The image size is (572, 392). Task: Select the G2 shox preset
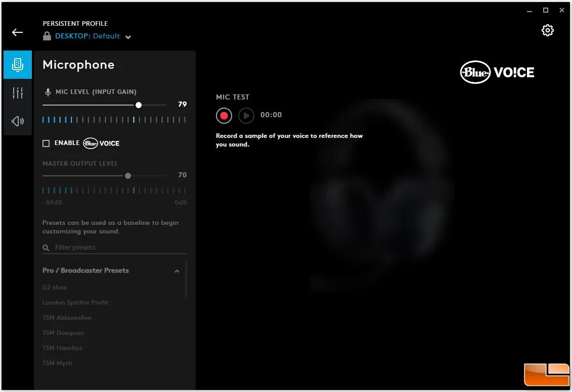click(x=54, y=287)
